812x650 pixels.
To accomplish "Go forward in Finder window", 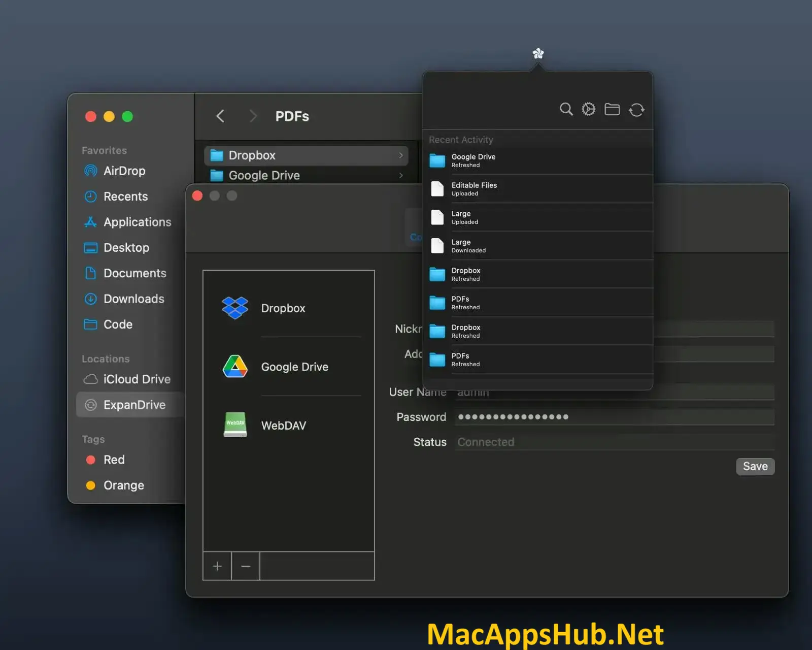I will pos(253,116).
